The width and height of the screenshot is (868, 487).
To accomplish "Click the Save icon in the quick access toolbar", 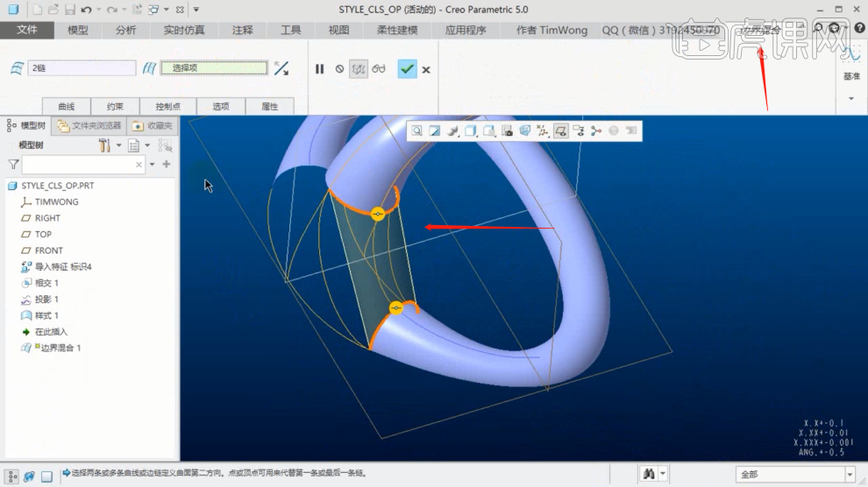I will [x=69, y=10].
